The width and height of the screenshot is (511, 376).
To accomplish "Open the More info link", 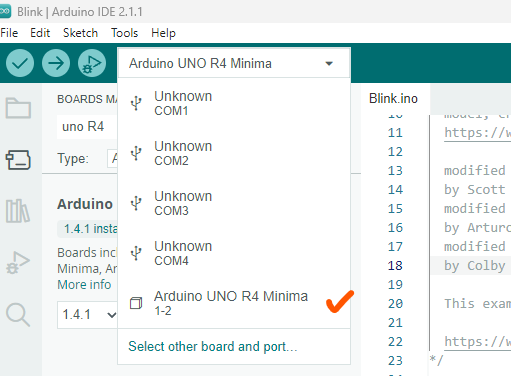I will 84,285.
